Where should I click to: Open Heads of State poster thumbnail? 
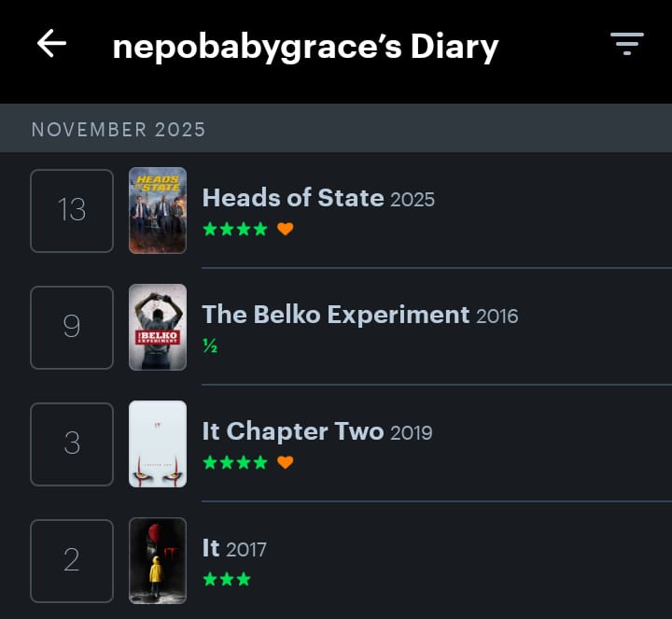[x=158, y=210]
